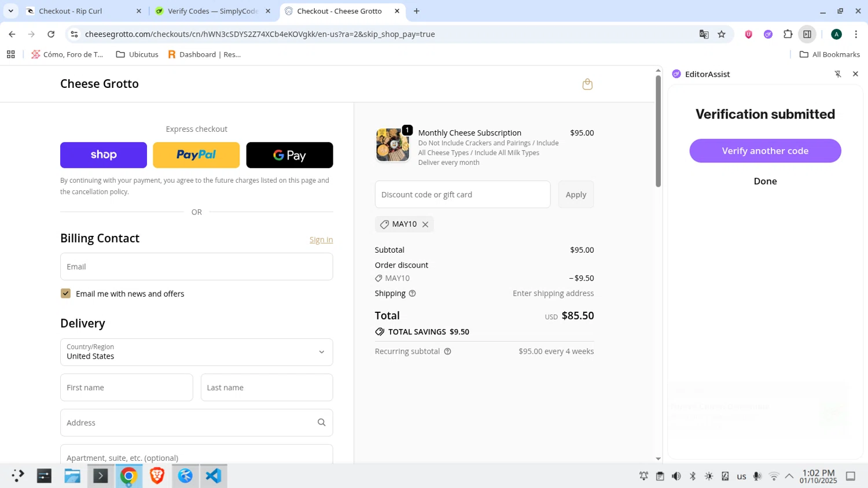The image size is (868, 488).
Task: Focus the Address input field
Action: 197,423
